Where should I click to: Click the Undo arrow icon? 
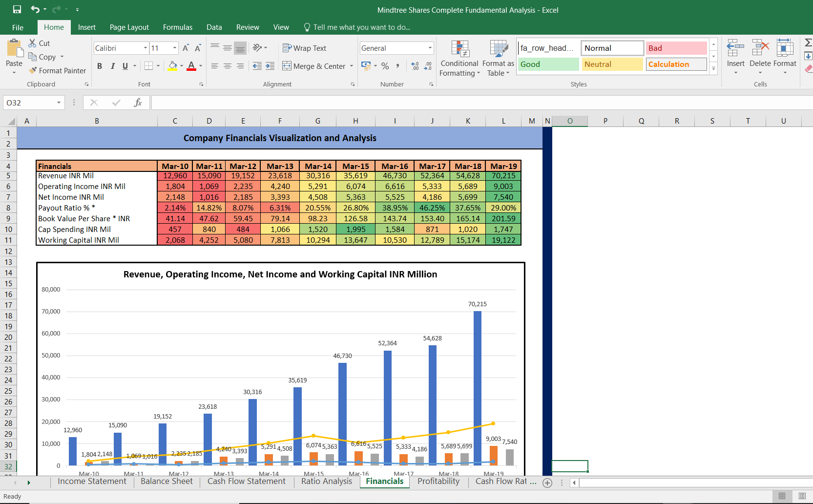click(x=35, y=9)
